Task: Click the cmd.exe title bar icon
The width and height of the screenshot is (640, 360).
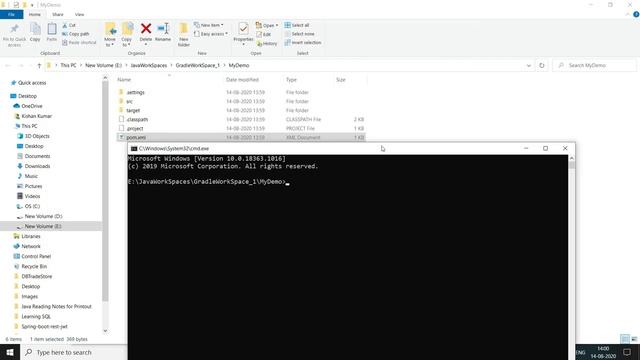Action: tap(134, 149)
